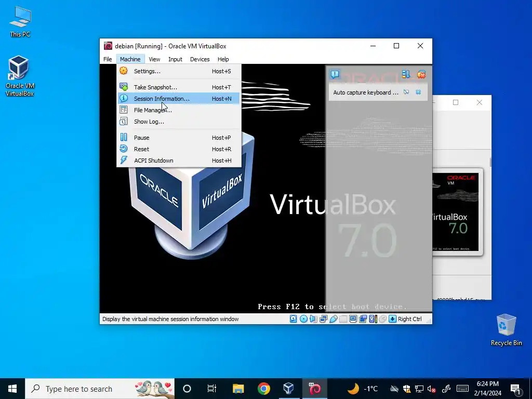Click the debian VM title bar icon
This screenshot has width=532, height=399.
point(108,46)
